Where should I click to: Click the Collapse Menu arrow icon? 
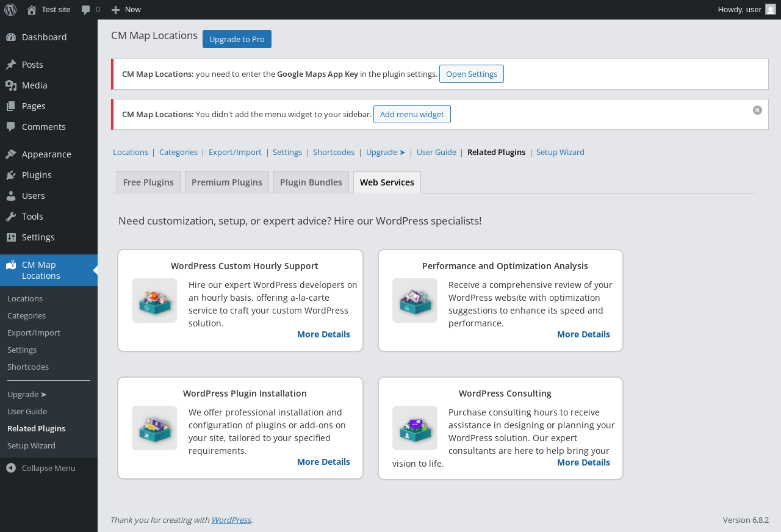pyautogui.click(x=11, y=468)
